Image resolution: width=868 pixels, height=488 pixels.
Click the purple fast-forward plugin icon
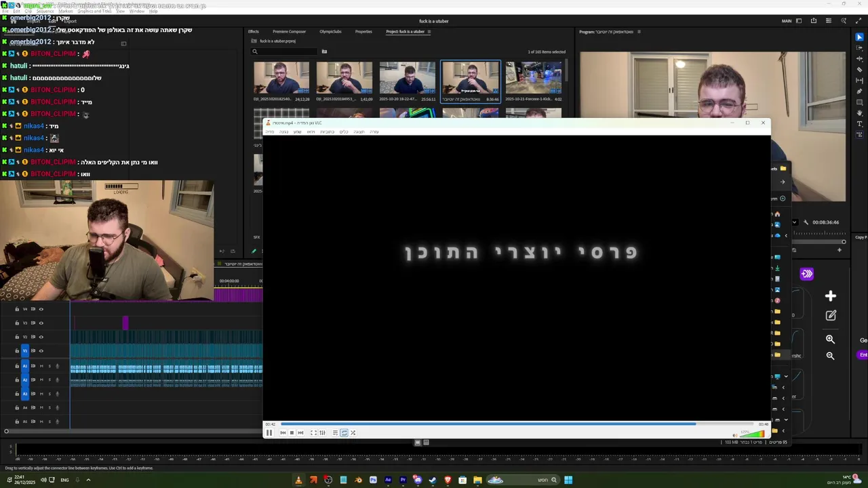806,274
